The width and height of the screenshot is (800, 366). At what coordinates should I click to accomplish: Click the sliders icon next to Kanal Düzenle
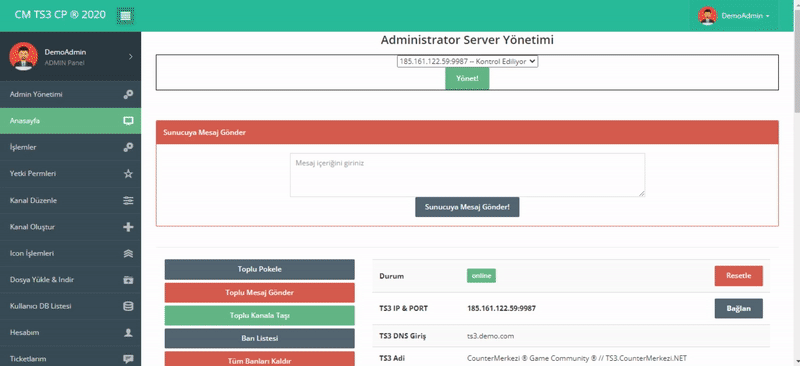(x=129, y=201)
